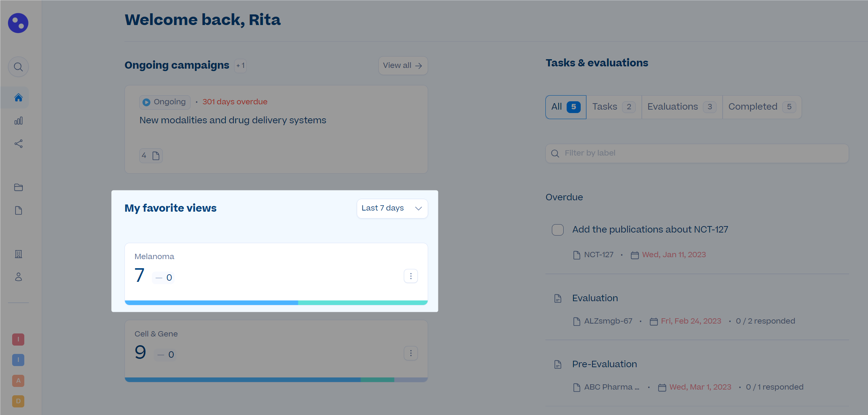Click the Pre-Evaluation form icon
The width and height of the screenshot is (868, 415).
(558, 365)
